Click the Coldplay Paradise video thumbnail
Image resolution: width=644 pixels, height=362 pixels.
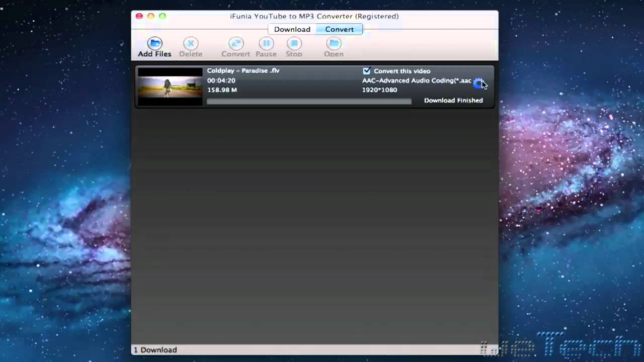click(170, 86)
